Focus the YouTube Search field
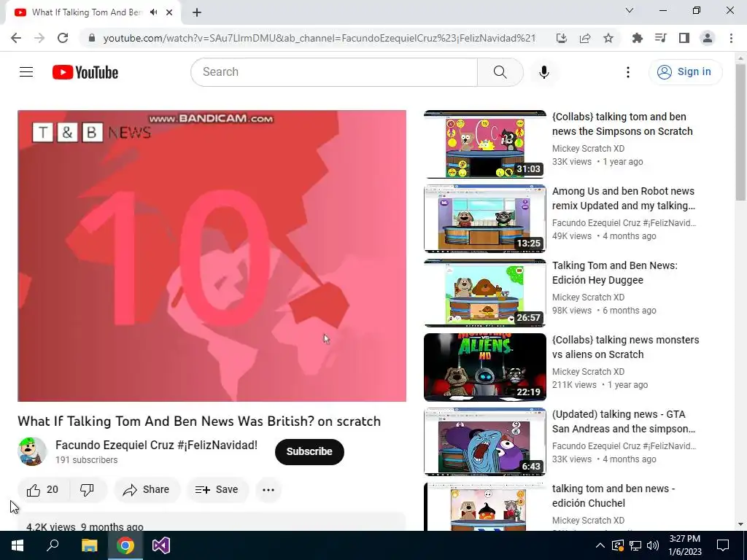The image size is (747, 560). 334,72
